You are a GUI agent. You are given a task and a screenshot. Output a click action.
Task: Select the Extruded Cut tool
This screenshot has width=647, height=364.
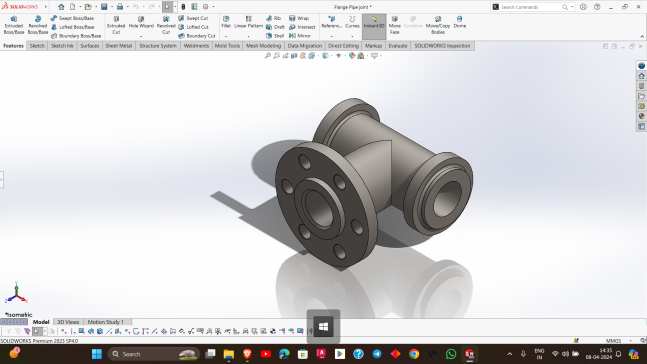116,25
